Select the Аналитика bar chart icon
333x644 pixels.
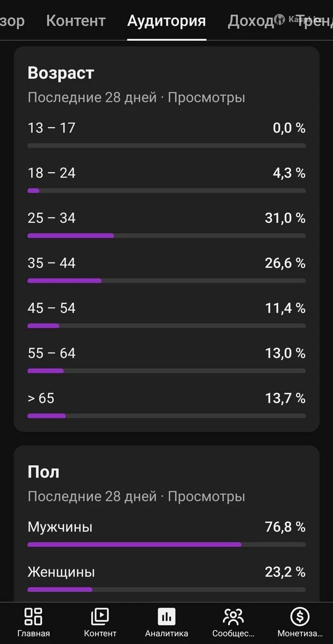coord(166,617)
